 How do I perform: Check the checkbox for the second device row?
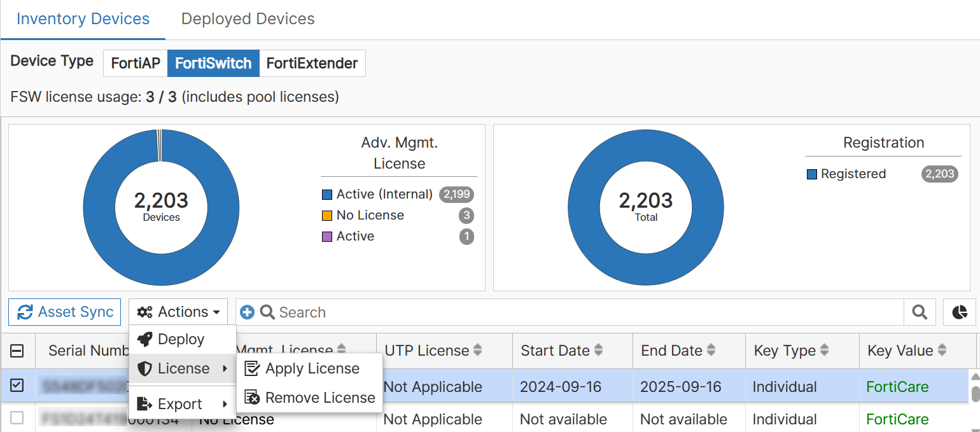click(17, 418)
